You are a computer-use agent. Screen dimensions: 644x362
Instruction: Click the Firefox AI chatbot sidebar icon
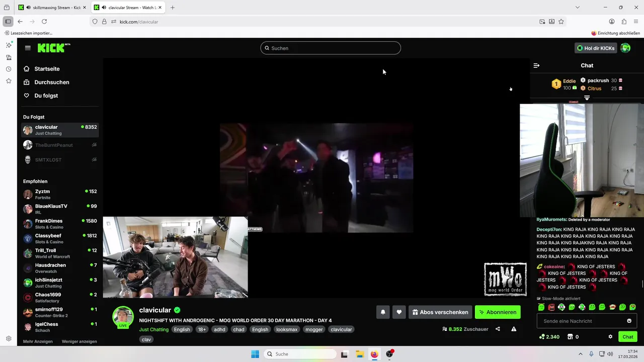(x=9, y=45)
